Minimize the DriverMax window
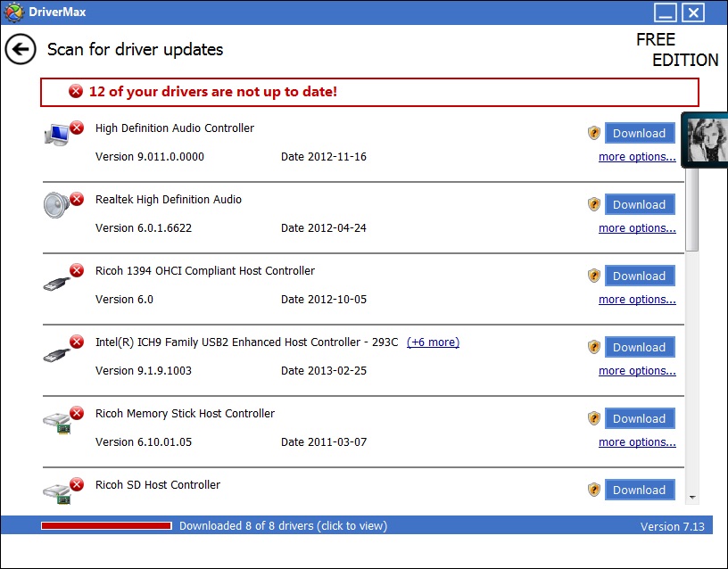Image resolution: width=728 pixels, height=569 pixels. tap(666, 12)
